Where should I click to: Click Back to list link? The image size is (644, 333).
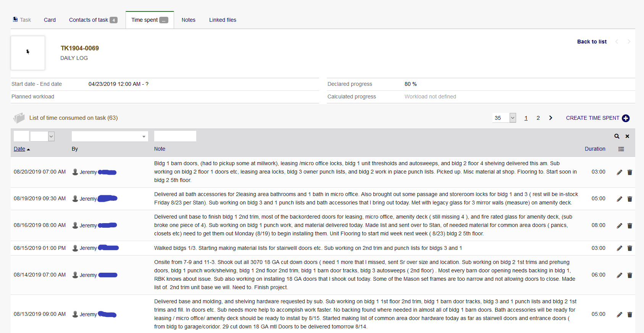[591, 42]
